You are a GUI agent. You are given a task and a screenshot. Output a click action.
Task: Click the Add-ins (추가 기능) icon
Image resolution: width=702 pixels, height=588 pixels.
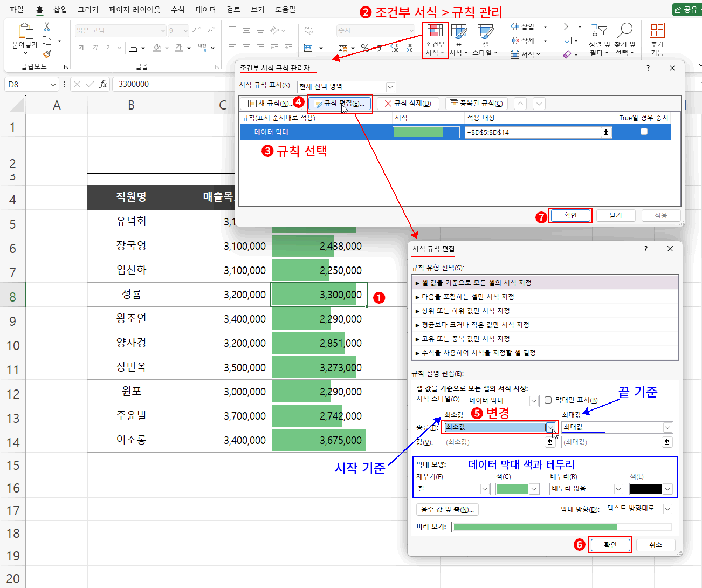[657, 30]
